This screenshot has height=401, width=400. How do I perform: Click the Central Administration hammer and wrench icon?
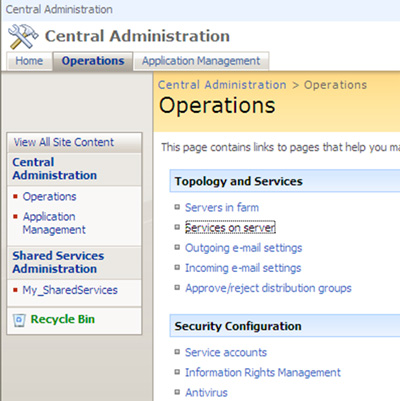point(23,36)
